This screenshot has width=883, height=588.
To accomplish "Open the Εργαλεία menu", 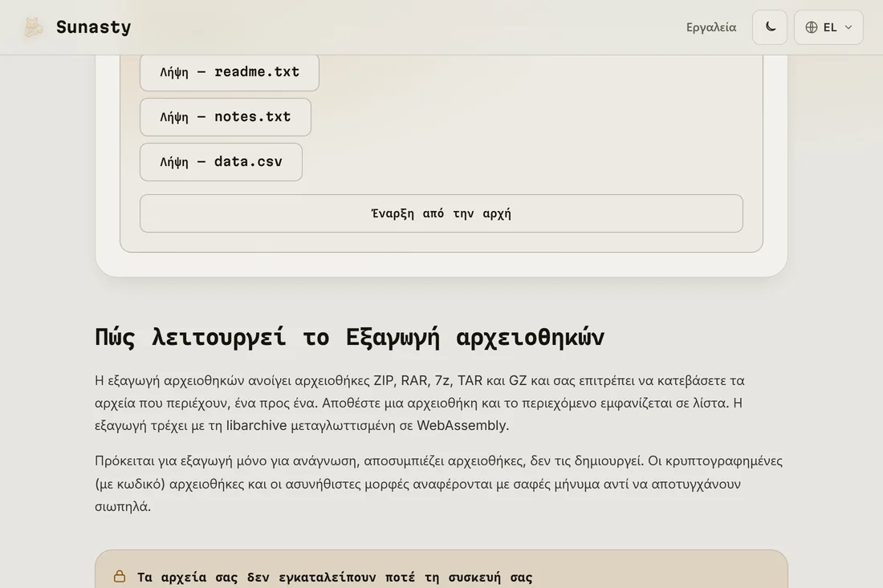I will tap(710, 27).
